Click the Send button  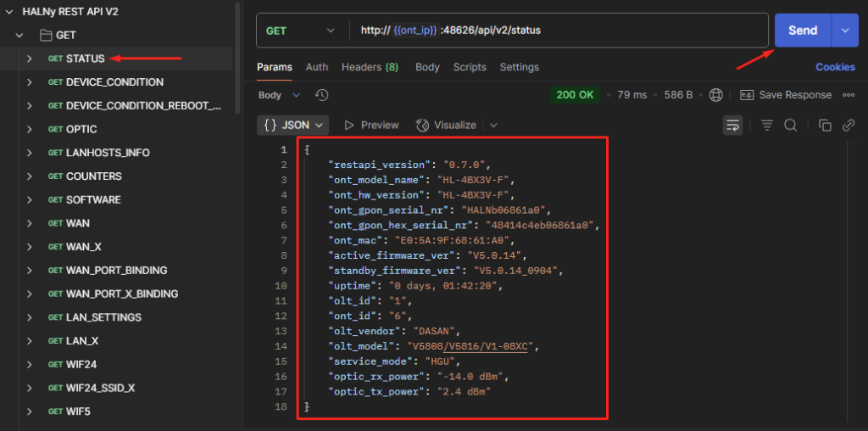[x=804, y=31]
